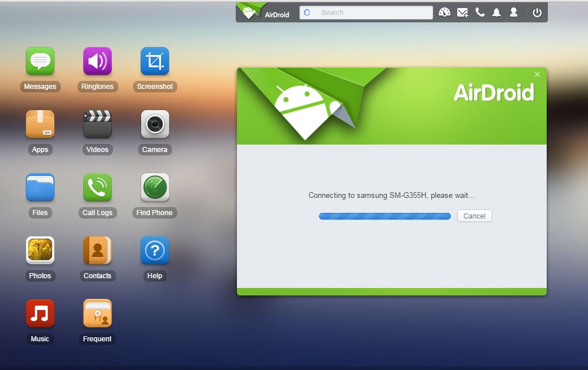
Task: Click the Frequent label
Action: coord(97,339)
